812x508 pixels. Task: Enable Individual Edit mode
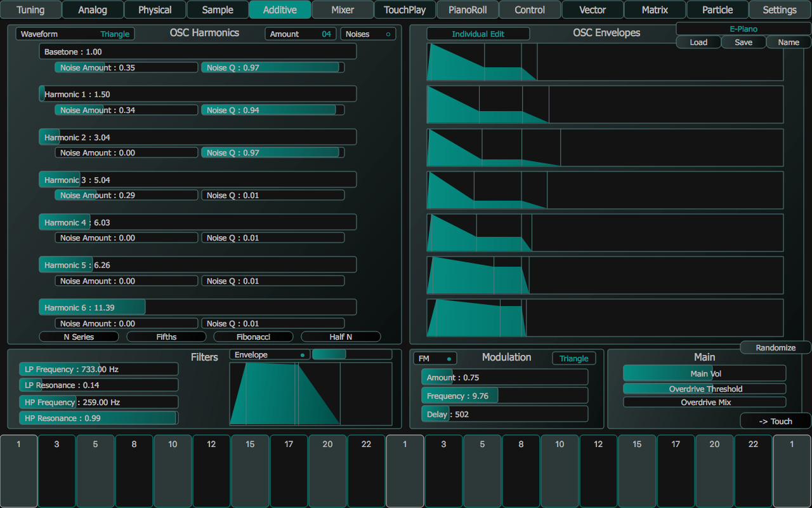point(478,33)
